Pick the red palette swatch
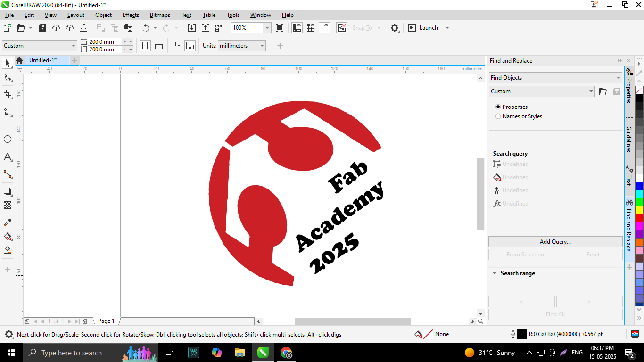 tap(639, 218)
